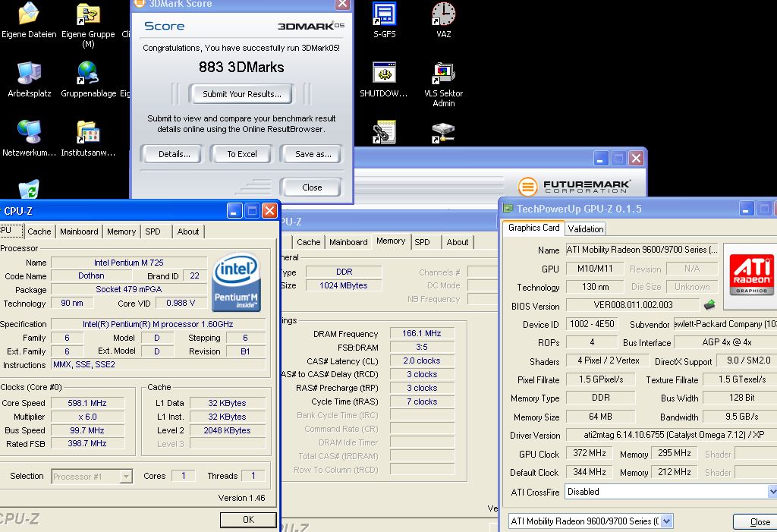This screenshot has height=532, width=777.
Task: Click the Intel Pentium M 725 name field
Action: (x=129, y=263)
